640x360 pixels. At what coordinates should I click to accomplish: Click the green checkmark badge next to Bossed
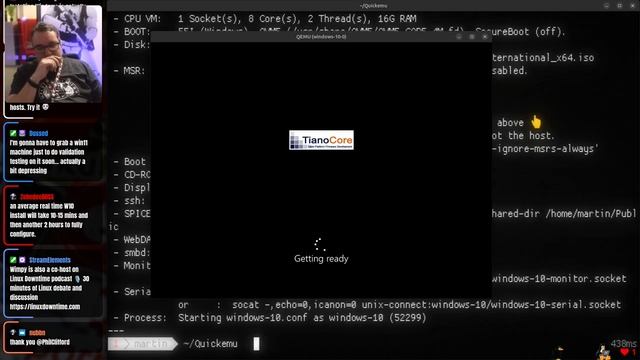[x=13, y=133]
